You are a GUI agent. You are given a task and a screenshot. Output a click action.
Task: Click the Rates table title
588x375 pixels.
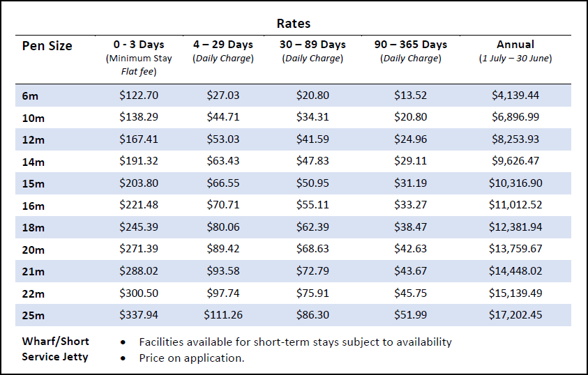coord(294,24)
